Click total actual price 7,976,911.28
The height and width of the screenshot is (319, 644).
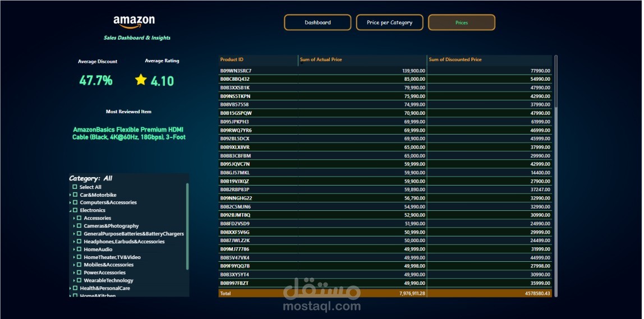pyautogui.click(x=412, y=294)
